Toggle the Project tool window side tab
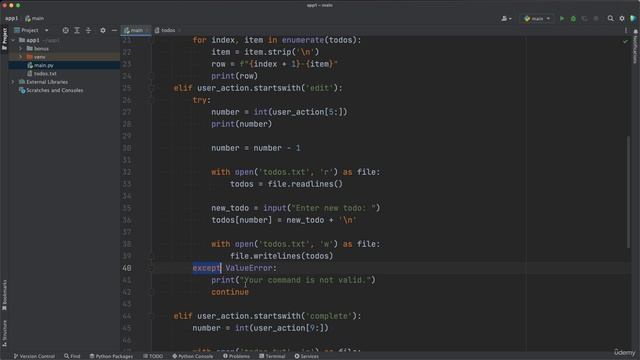The height and width of the screenshot is (360, 640). 4,39
